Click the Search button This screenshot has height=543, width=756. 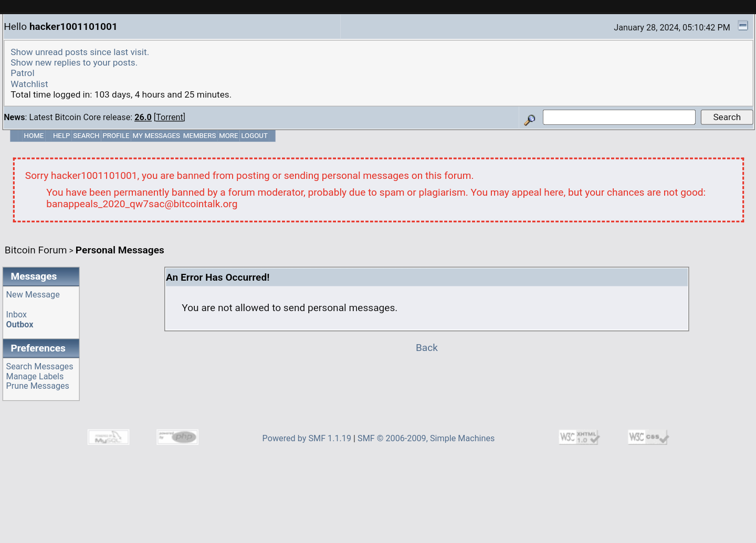click(x=727, y=117)
